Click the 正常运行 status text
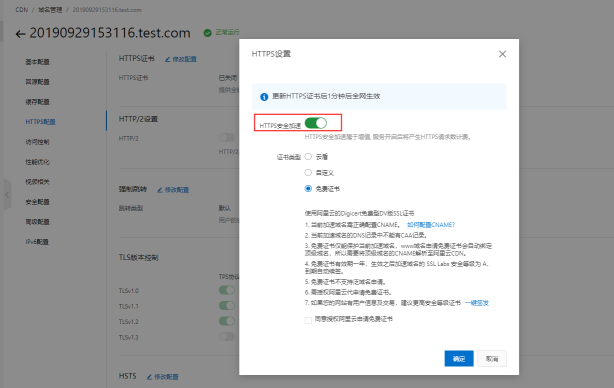Image resolution: width=614 pixels, height=388 pixels. pos(228,32)
